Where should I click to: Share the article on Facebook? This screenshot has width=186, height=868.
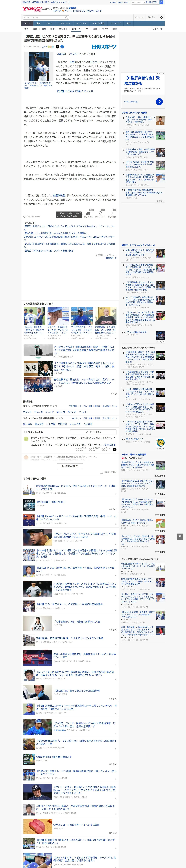pos(62,47)
